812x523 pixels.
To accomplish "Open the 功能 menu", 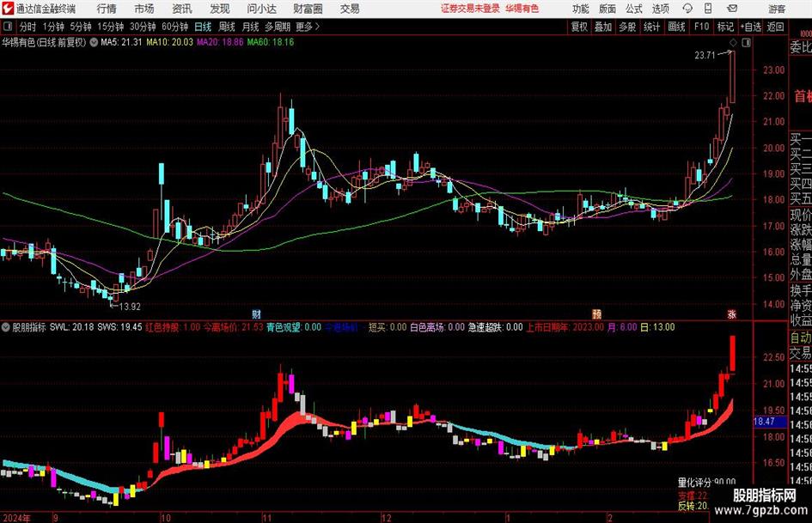I will 581,9.
